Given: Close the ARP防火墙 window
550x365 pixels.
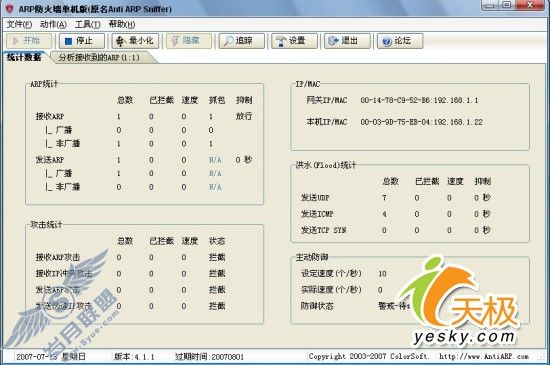Looking at the screenshot, I should tap(531, 5).
